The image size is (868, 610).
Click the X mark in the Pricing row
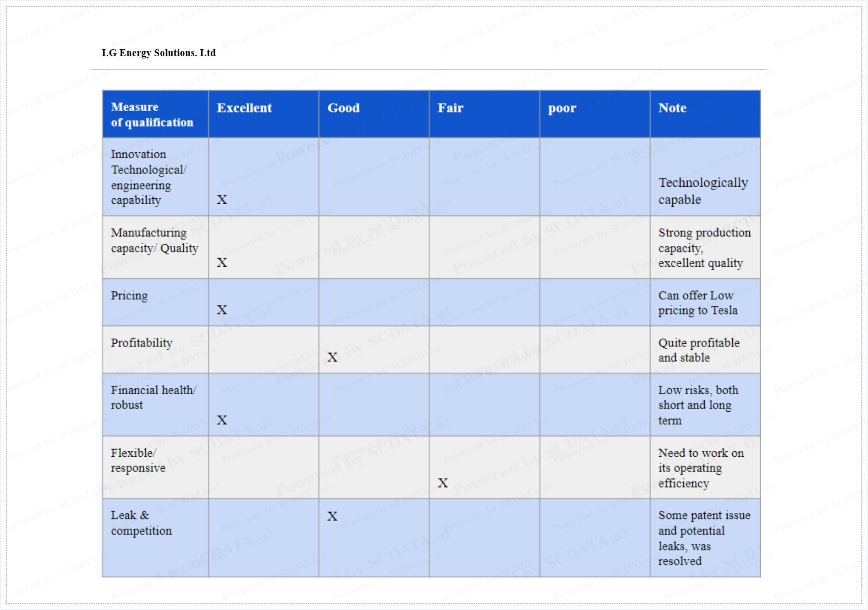[222, 310]
